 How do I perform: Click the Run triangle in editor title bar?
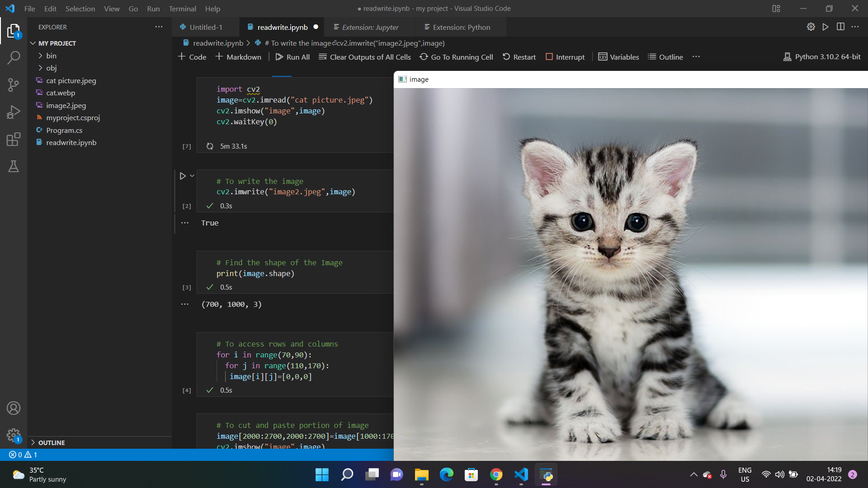(826, 27)
